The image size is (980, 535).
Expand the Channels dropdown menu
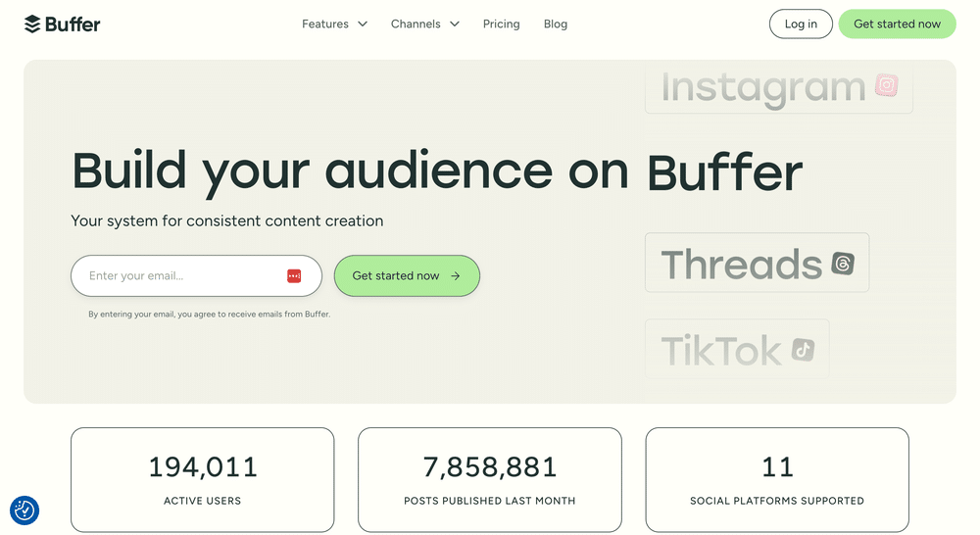(425, 24)
